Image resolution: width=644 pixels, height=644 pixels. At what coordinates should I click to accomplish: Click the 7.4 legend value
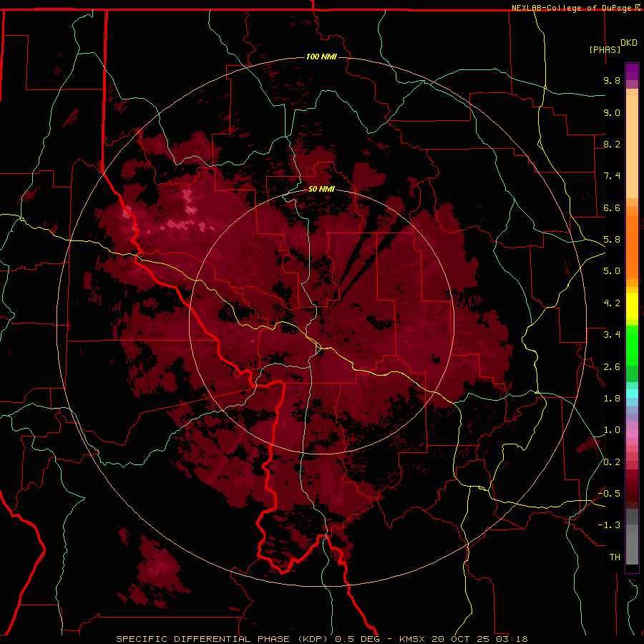(x=612, y=176)
